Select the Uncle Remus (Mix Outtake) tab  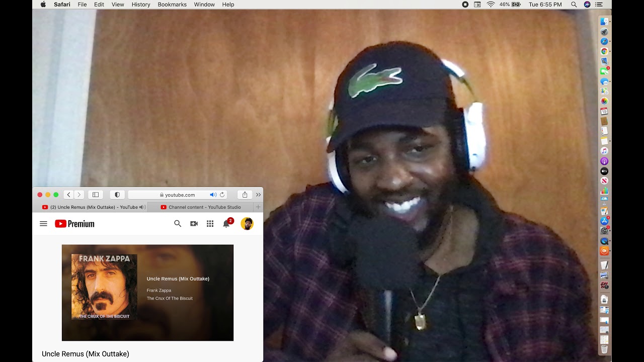tap(90, 207)
